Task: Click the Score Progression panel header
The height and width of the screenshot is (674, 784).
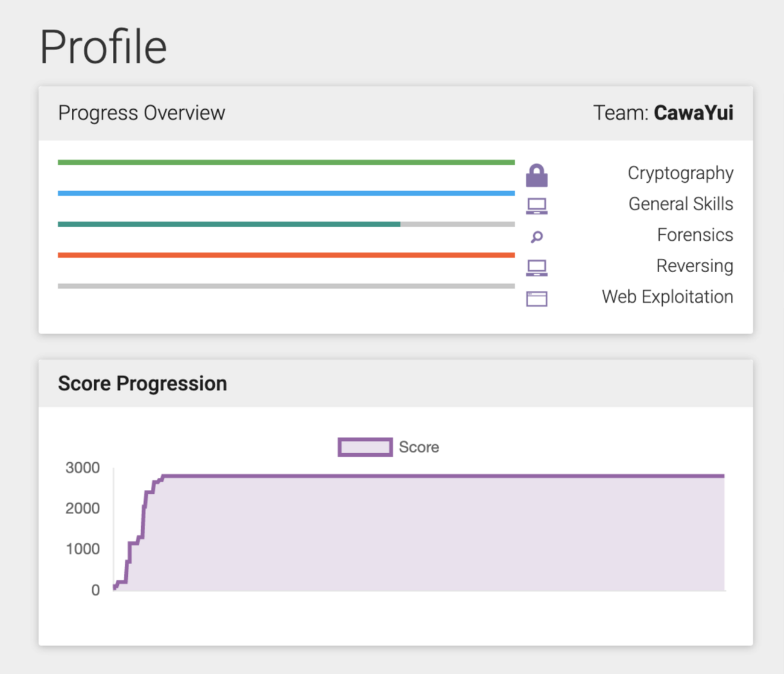Action: click(142, 384)
